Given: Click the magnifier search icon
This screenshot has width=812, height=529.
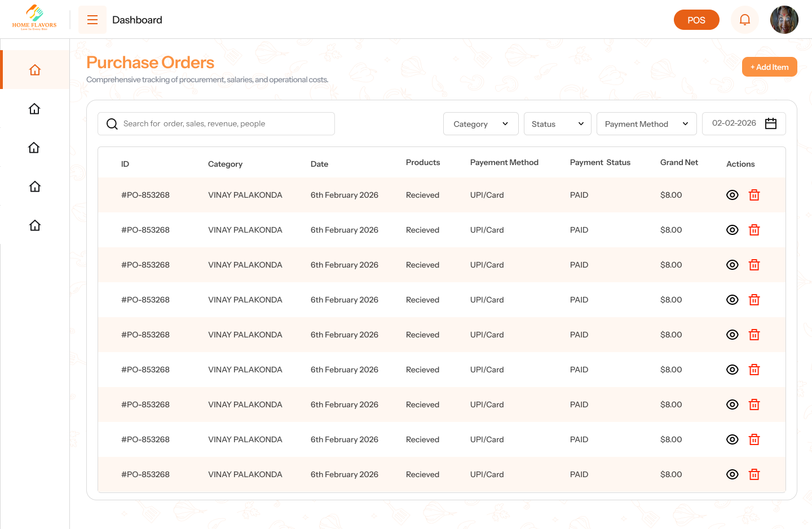Looking at the screenshot, I should 112,124.
